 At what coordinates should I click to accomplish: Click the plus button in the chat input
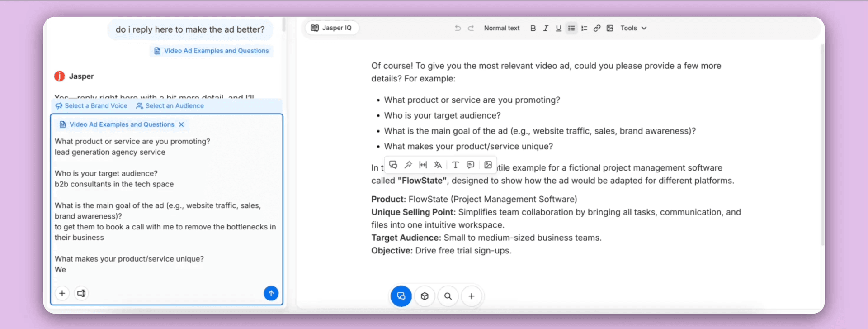(62, 293)
